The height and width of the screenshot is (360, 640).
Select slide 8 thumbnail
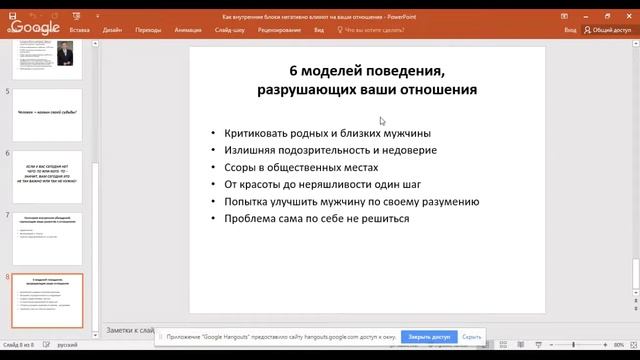pos(47,301)
